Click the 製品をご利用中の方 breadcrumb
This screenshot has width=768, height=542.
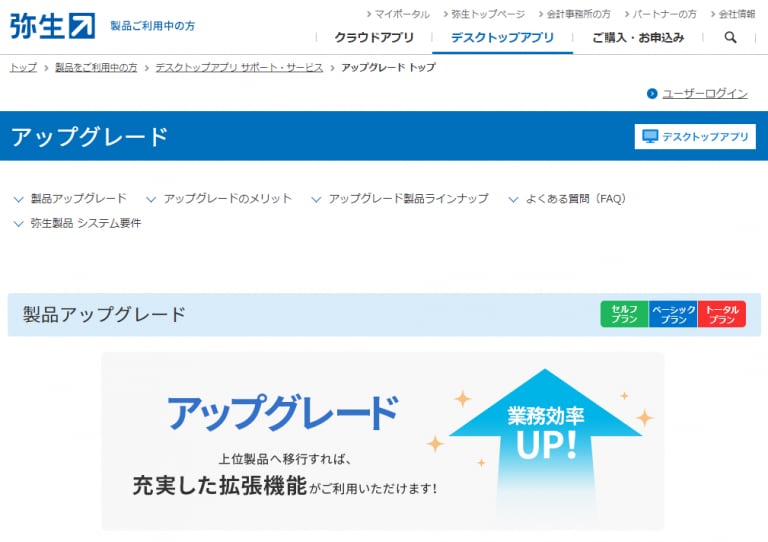click(x=96, y=67)
